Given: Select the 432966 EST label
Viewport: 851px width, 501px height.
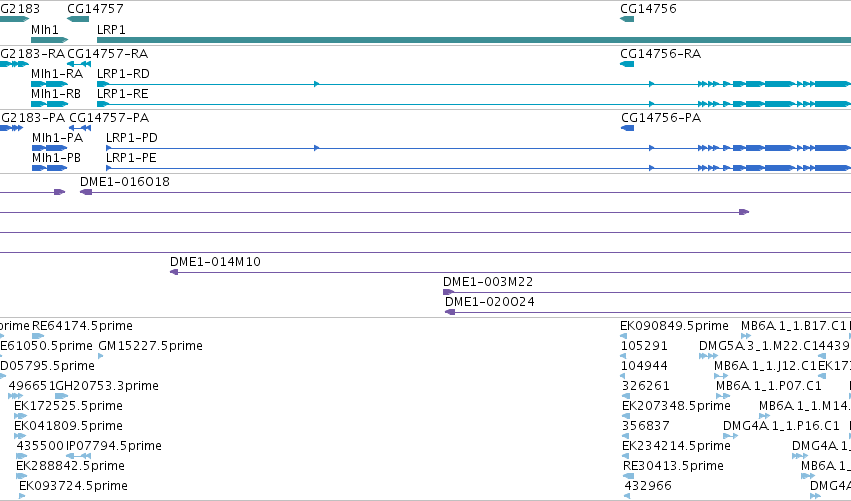Looking at the screenshot, I should [648, 486].
